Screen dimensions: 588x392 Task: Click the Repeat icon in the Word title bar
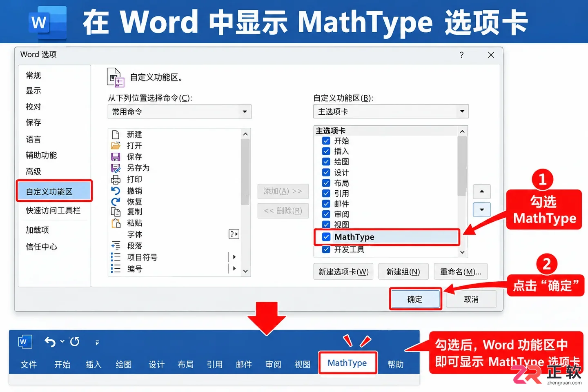click(x=75, y=341)
